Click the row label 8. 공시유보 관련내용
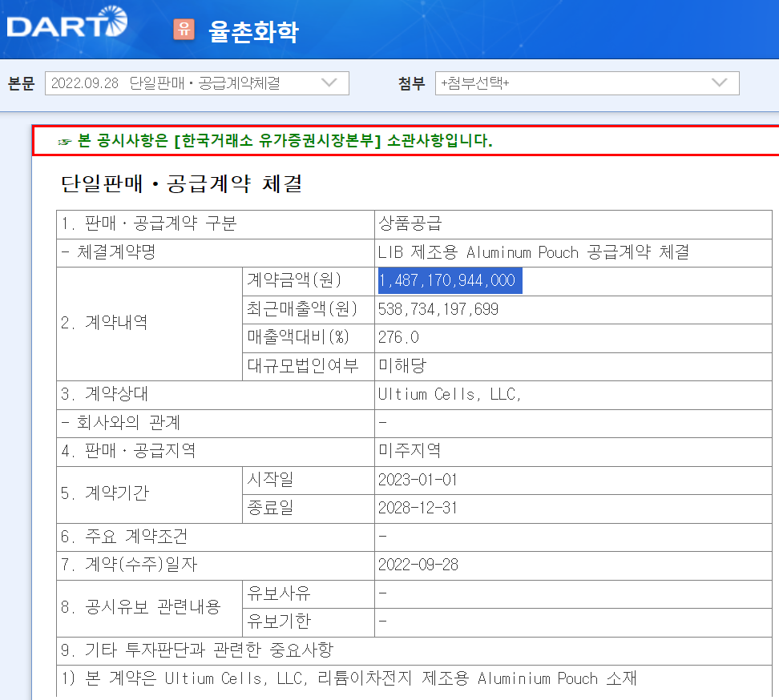 140,607
